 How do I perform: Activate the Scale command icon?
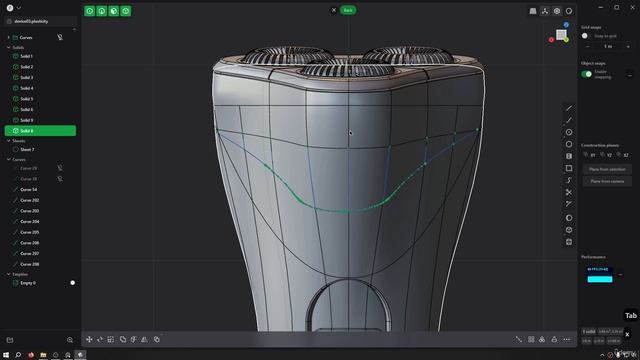111,339
